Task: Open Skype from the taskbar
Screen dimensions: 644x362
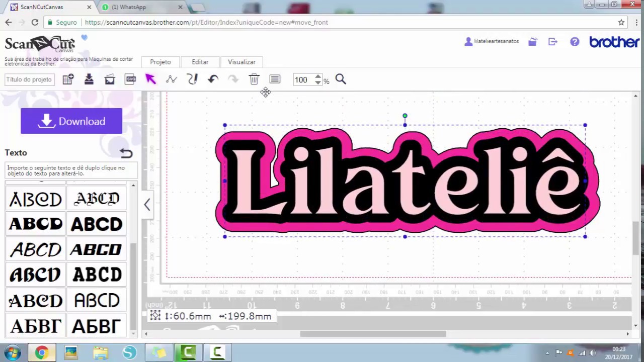Action: tap(129, 353)
